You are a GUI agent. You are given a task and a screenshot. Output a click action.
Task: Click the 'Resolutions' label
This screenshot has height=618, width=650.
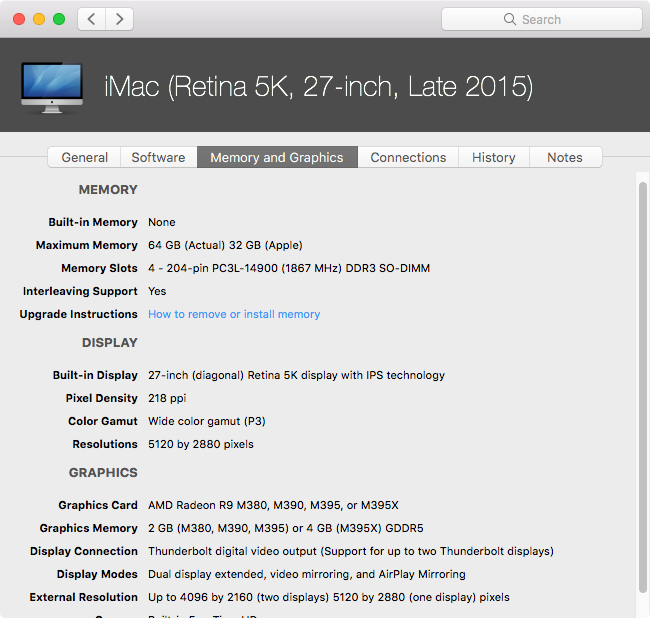pyautogui.click(x=105, y=444)
